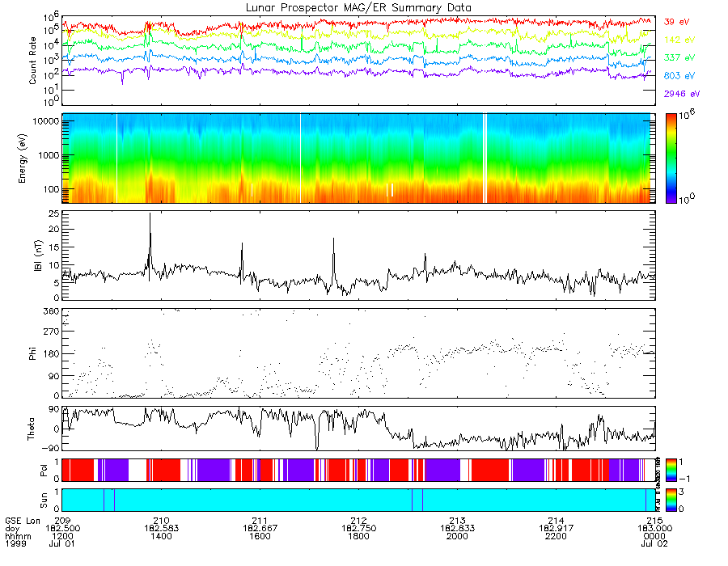
Task: Click the '|B| (nT)' axis label
Action: click(x=38, y=256)
